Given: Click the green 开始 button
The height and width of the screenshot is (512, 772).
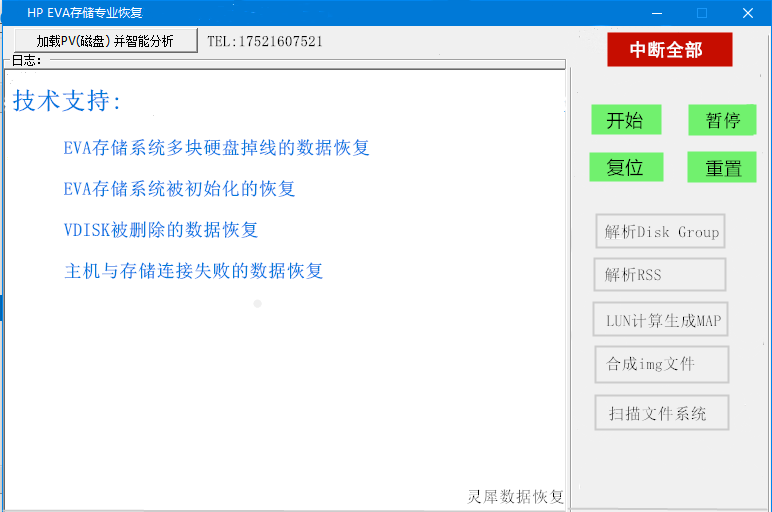Looking at the screenshot, I should pos(626,120).
